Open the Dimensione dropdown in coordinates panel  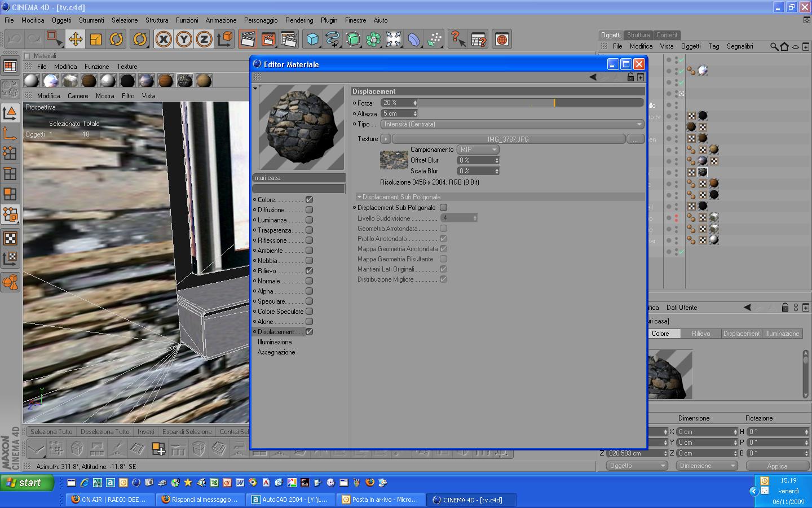pos(707,466)
